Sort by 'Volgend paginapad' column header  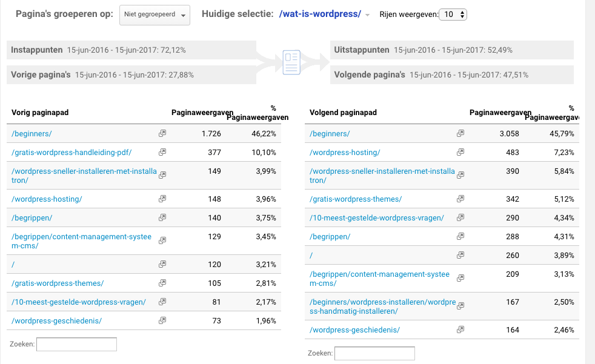click(343, 112)
